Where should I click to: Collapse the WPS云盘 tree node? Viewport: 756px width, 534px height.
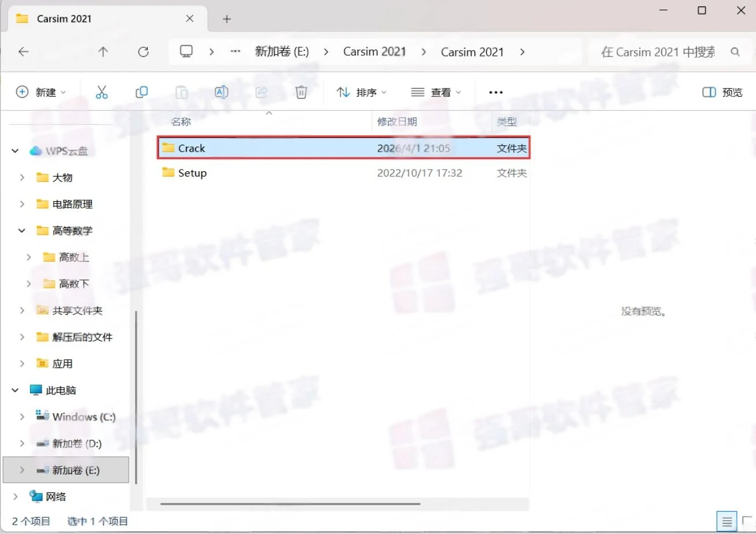point(15,151)
